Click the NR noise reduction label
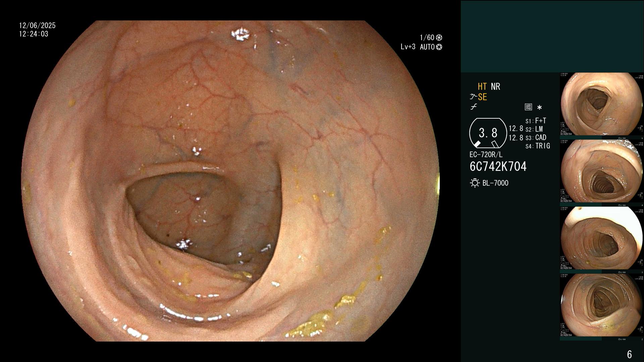 point(495,87)
